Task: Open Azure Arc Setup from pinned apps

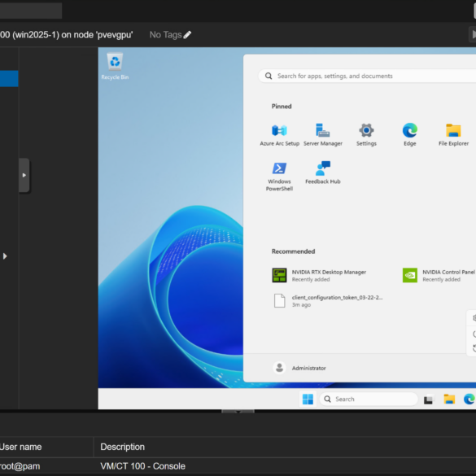Action: pos(279,134)
